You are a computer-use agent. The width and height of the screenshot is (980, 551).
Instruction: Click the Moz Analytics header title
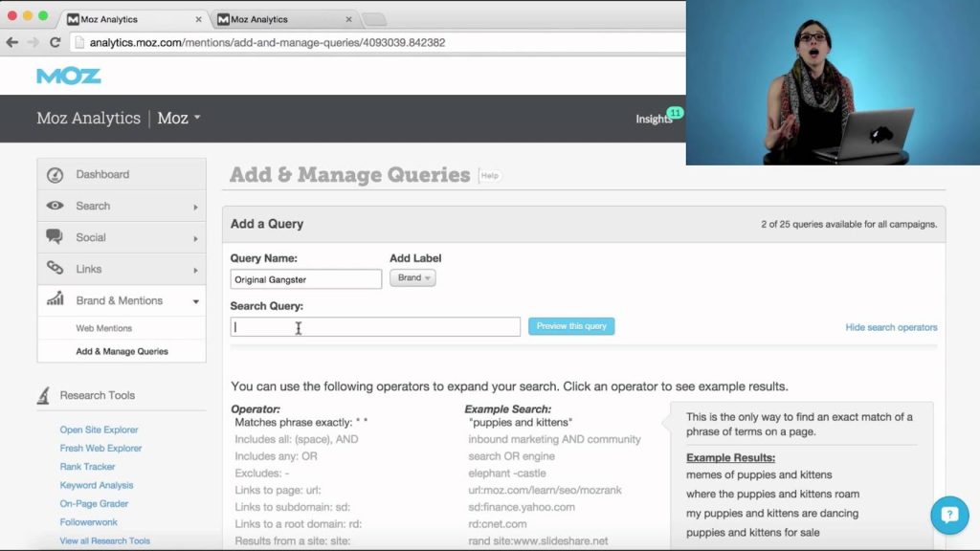point(89,118)
